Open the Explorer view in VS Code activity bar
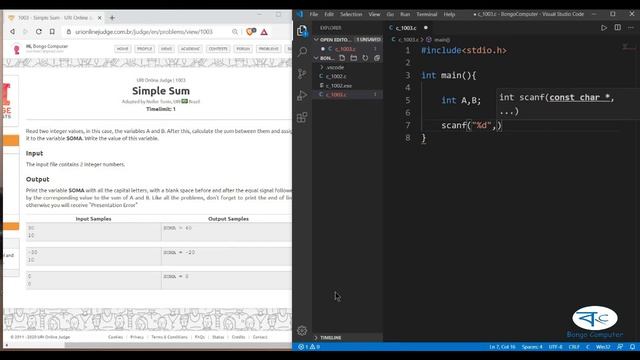 [x=302, y=31]
